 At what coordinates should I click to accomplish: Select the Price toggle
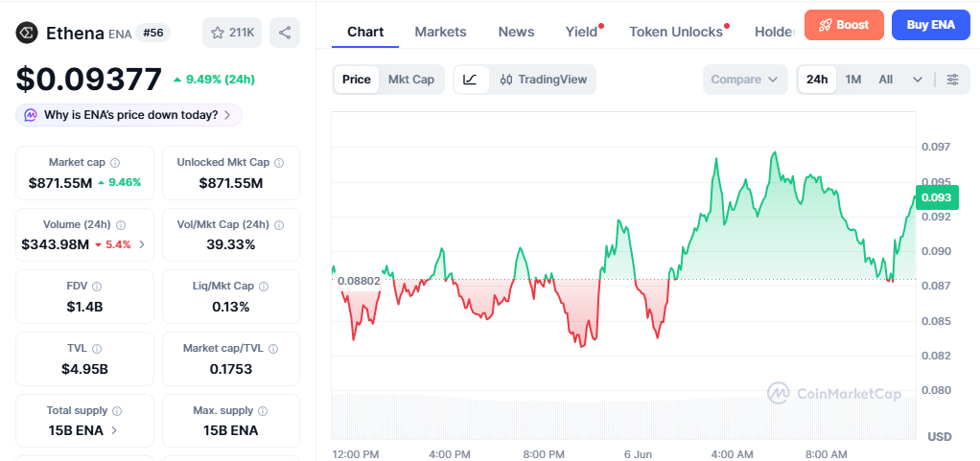[357, 80]
